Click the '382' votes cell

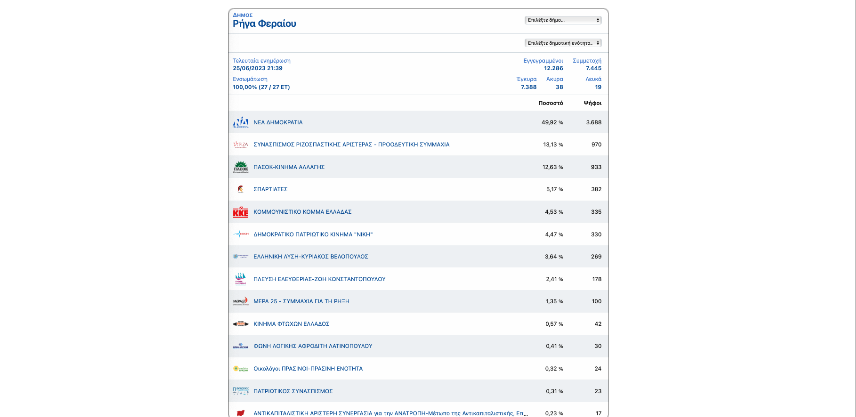(x=596, y=189)
